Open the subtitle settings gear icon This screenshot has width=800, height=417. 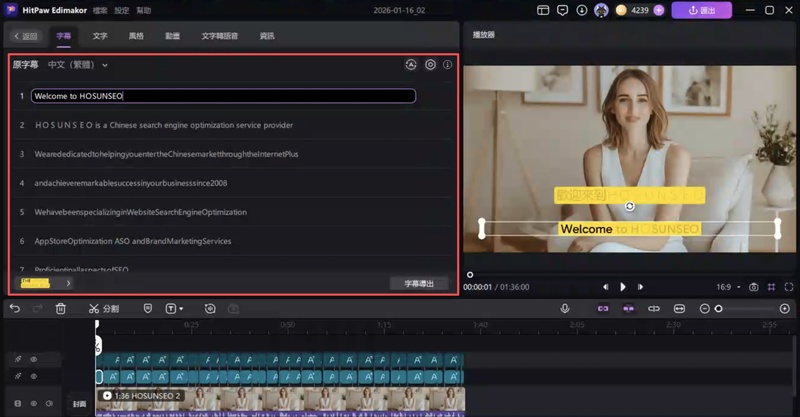[430, 65]
